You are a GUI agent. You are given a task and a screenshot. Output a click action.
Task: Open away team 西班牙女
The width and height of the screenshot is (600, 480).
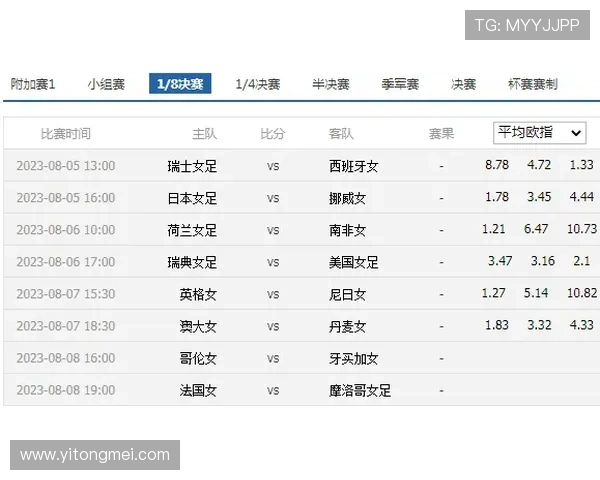(354, 166)
